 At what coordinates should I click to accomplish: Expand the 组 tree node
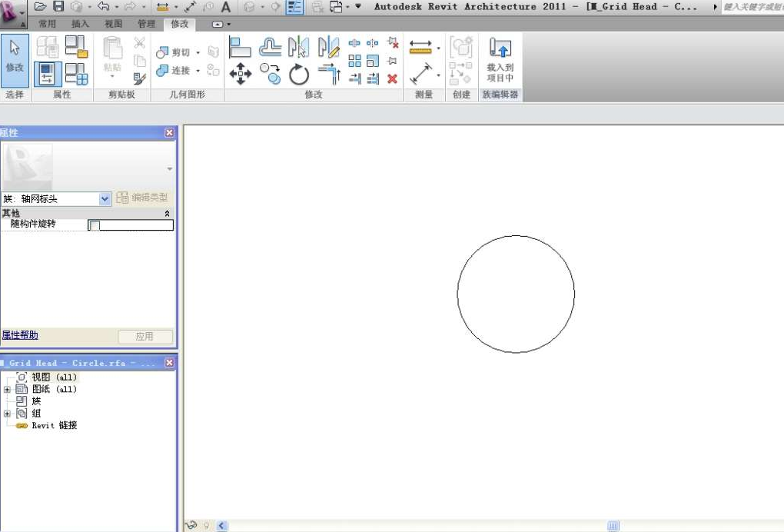click(7, 414)
